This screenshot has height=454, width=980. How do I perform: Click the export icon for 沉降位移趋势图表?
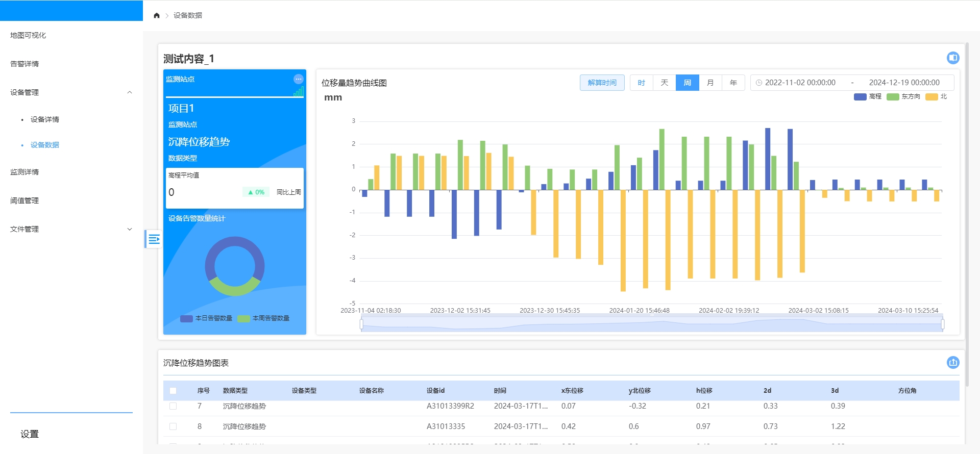tap(953, 362)
